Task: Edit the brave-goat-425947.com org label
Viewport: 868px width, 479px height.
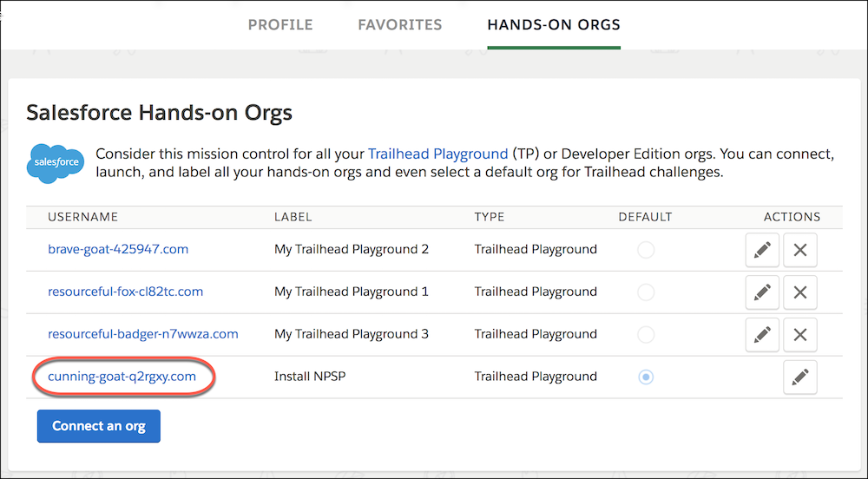Action: pos(762,250)
